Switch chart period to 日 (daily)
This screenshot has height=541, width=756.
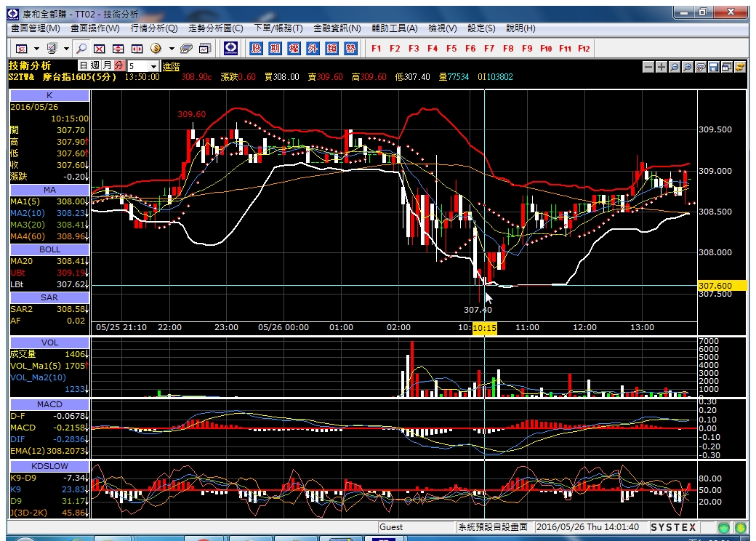click(x=84, y=65)
